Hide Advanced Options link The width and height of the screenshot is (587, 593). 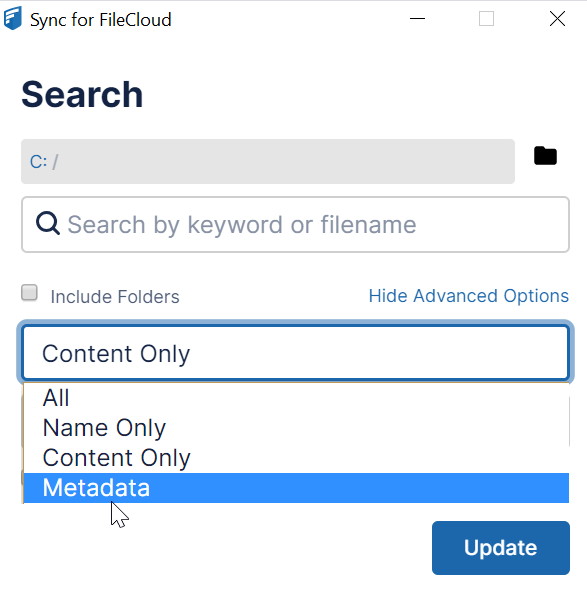tap(469, 296)
